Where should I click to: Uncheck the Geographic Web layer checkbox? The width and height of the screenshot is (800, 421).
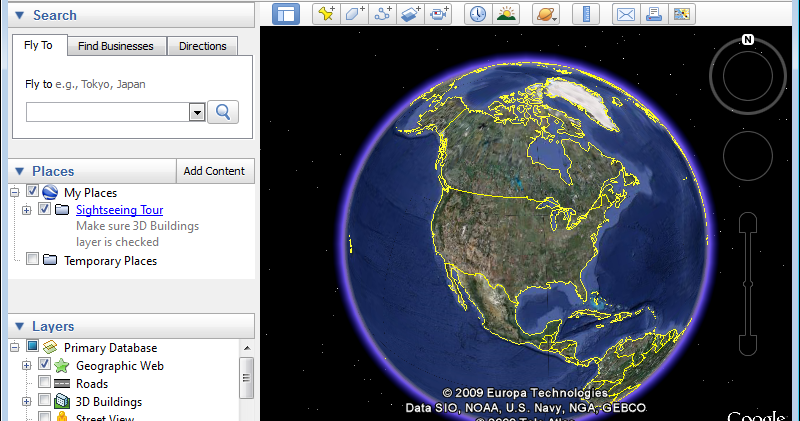(44, 364)
